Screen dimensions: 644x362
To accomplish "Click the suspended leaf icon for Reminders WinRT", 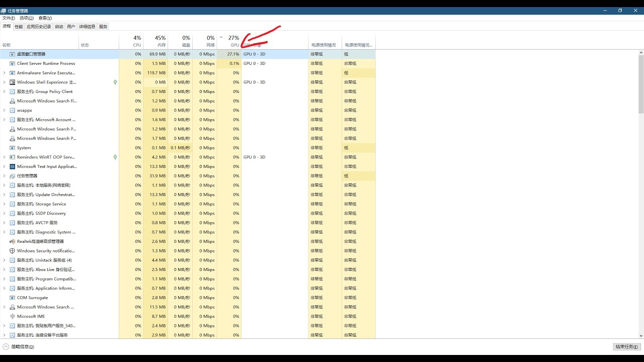I will click(x=115, y=157).
